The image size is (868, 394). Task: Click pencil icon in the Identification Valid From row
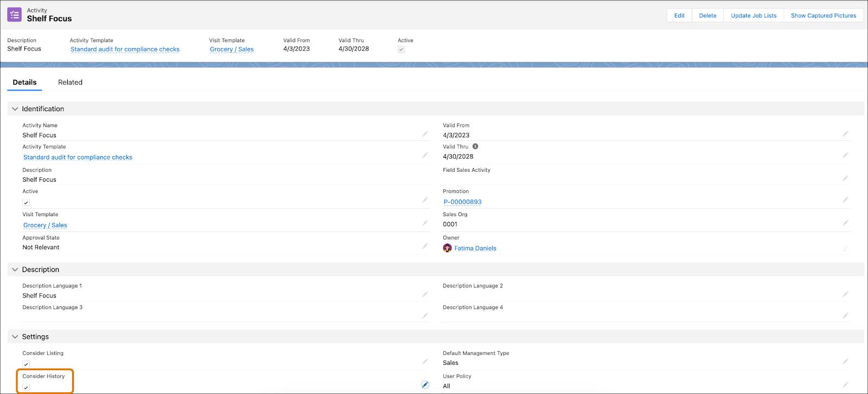click(845, 134)
